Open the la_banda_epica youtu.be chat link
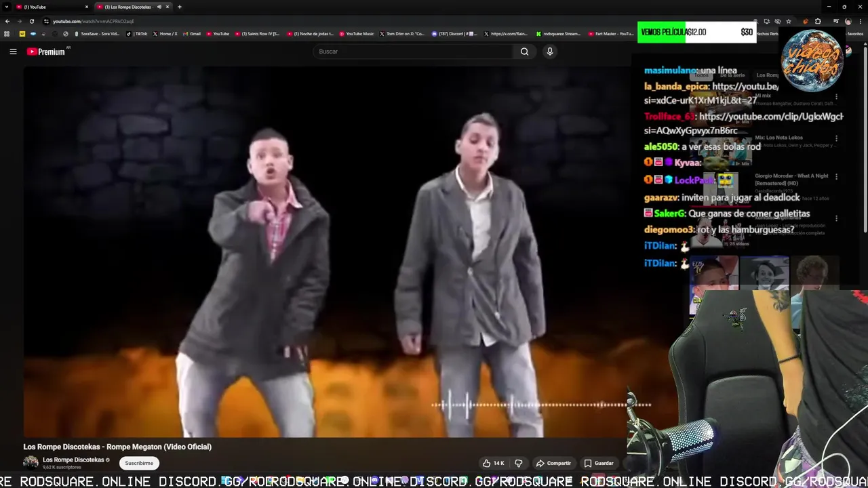 711,94
